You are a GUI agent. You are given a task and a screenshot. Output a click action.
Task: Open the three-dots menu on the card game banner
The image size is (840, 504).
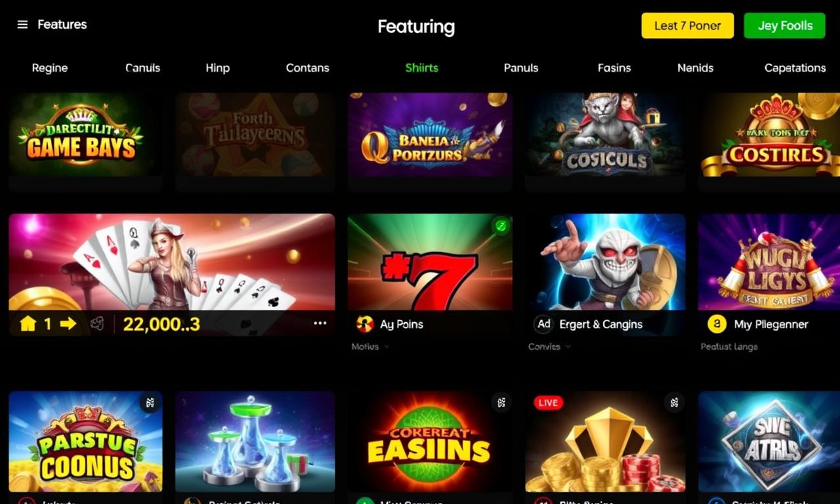click(320, 324)
